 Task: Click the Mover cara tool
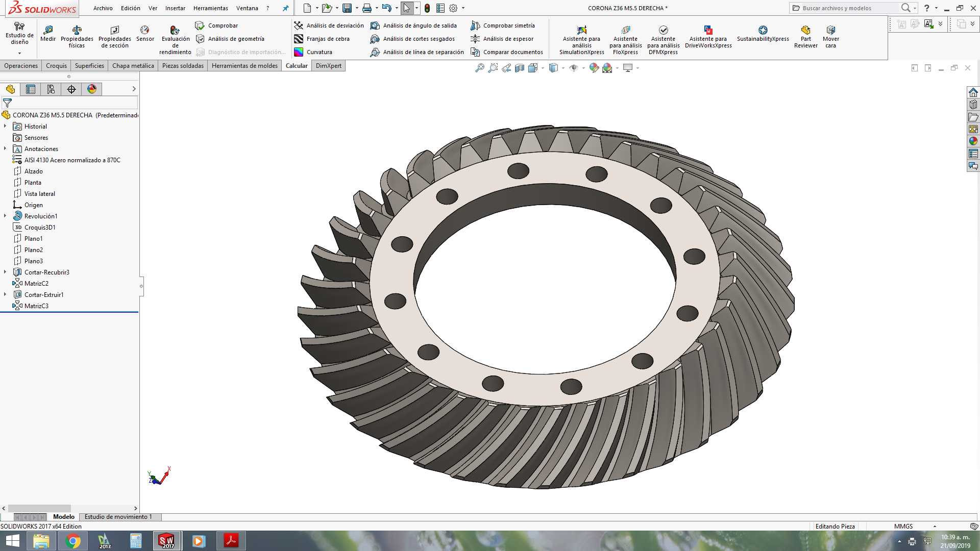[830, 37]
